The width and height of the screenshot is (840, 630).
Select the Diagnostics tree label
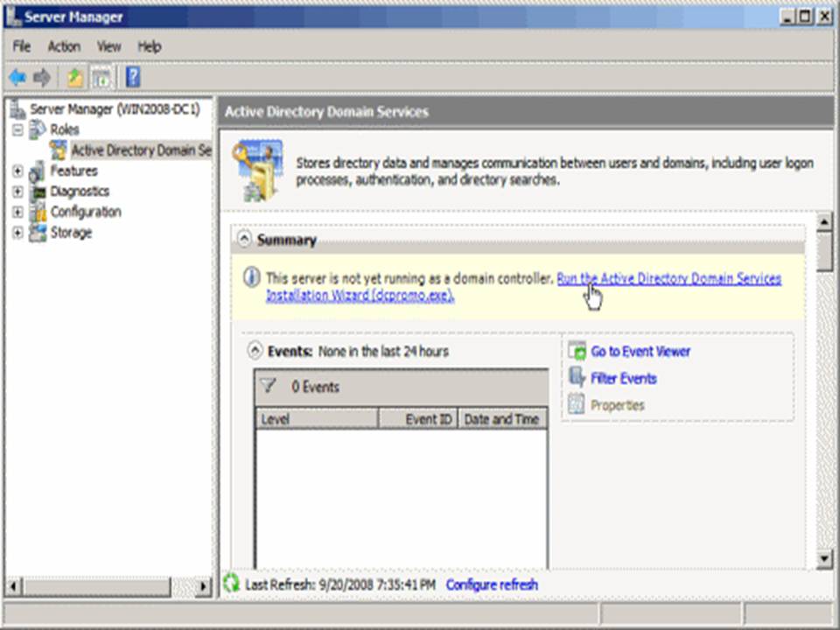(80, 192)
